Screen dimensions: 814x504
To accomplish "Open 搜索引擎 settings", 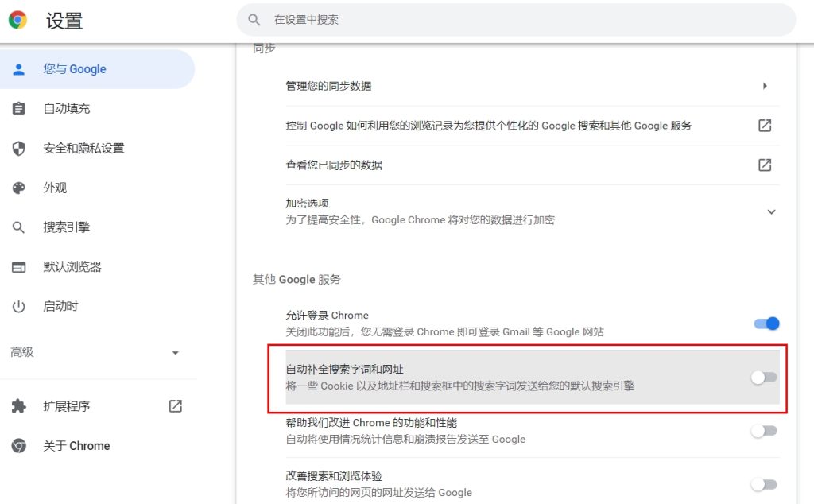I will 67,227.
